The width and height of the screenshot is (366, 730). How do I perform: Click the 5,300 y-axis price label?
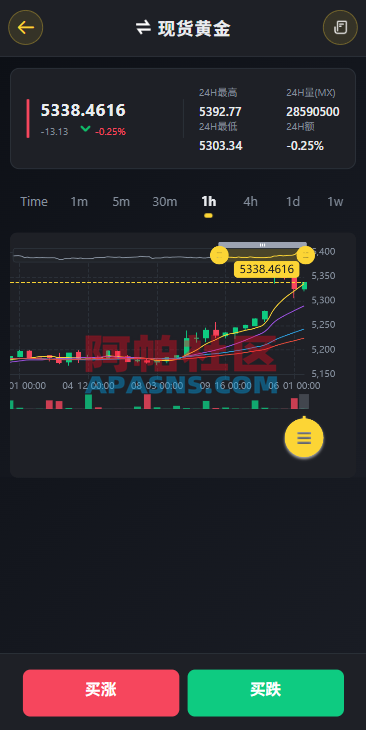pos(323,300)
